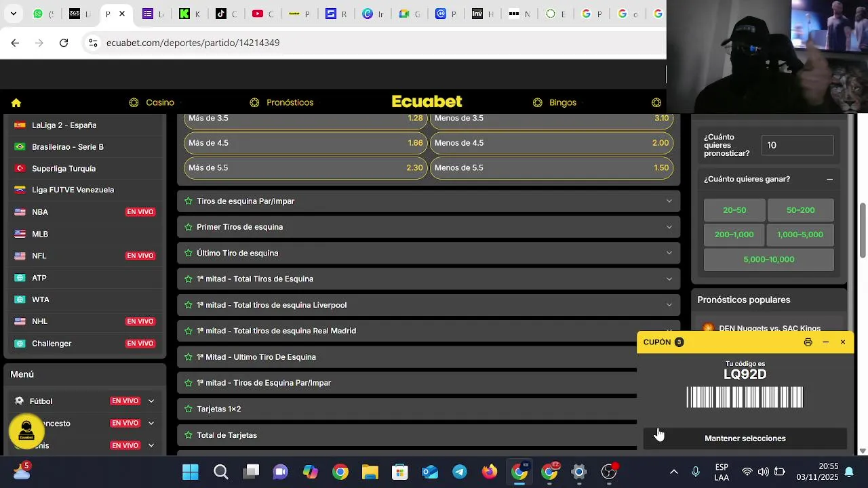Viewport: 868px width, 488px height.
Task: Pick Menos de 4.5 at 2.00
Action: tap(552, 143)
